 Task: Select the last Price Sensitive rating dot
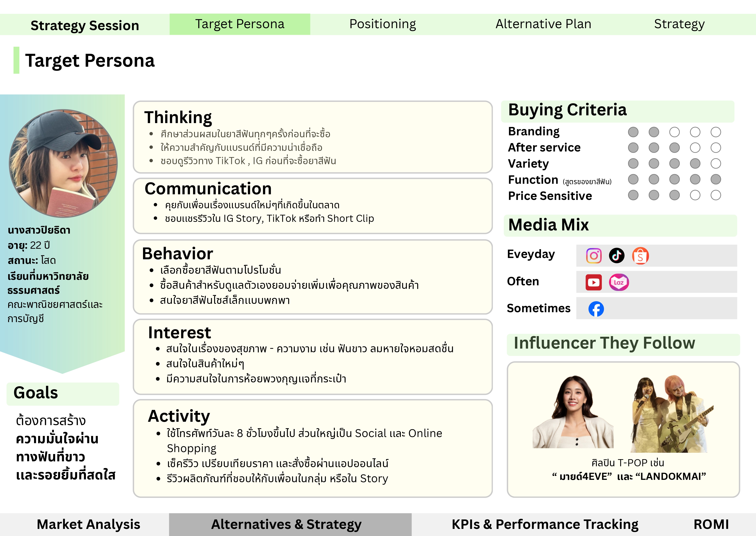716,195
